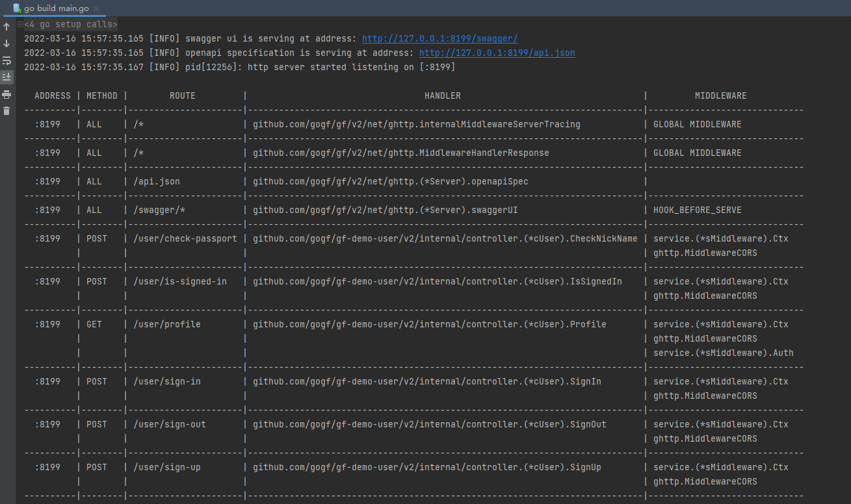Screen dimensions: 851x504
Task: Select the service Auth middleware text
Action: tap(724, 353)
